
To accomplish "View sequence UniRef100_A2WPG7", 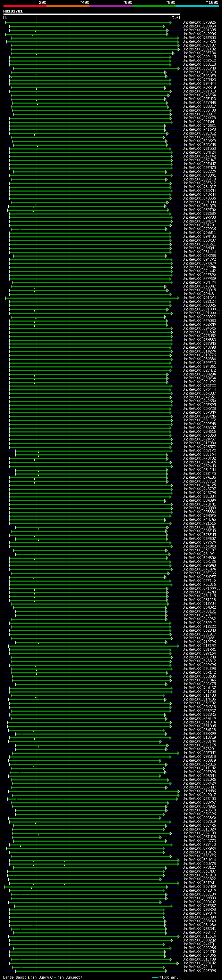I will (199, 439).
